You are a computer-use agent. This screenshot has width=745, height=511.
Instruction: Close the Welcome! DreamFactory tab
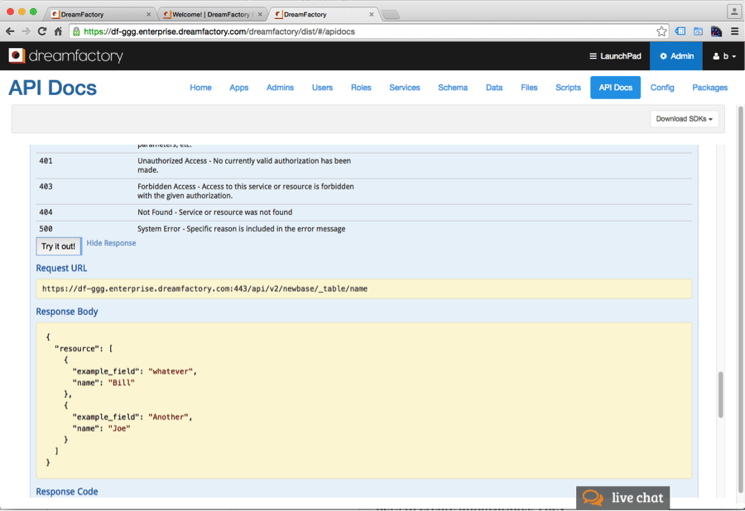pos(260,14)
